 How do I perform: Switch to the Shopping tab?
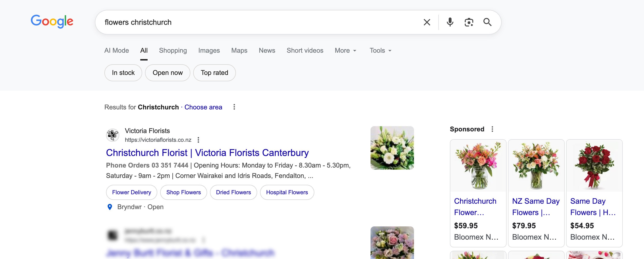click(x=173, y=51)
